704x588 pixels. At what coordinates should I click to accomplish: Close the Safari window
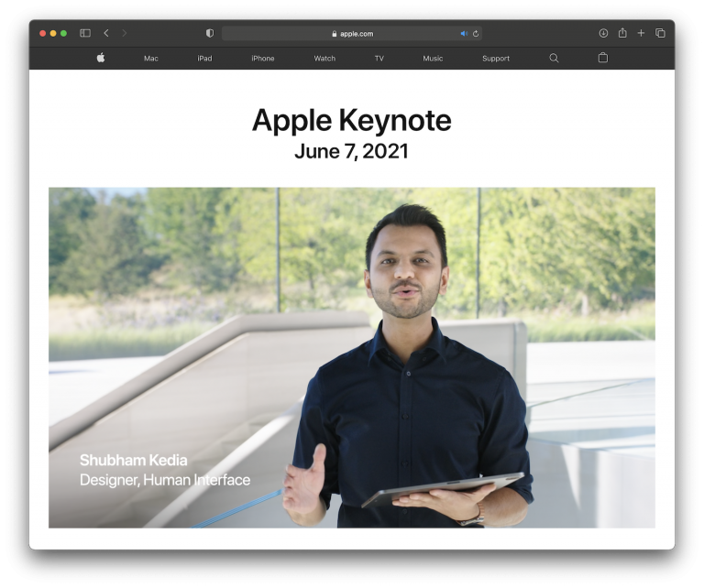[x=43, y=33]
